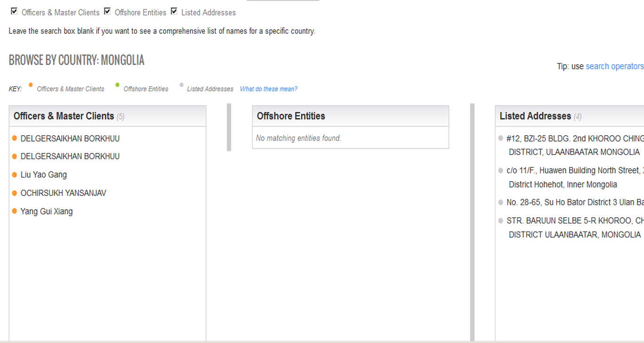Click the gray bullet beside the Huawen Building address
The height and width of the screenshot is (343, 644).
click(x=501, y=171)
